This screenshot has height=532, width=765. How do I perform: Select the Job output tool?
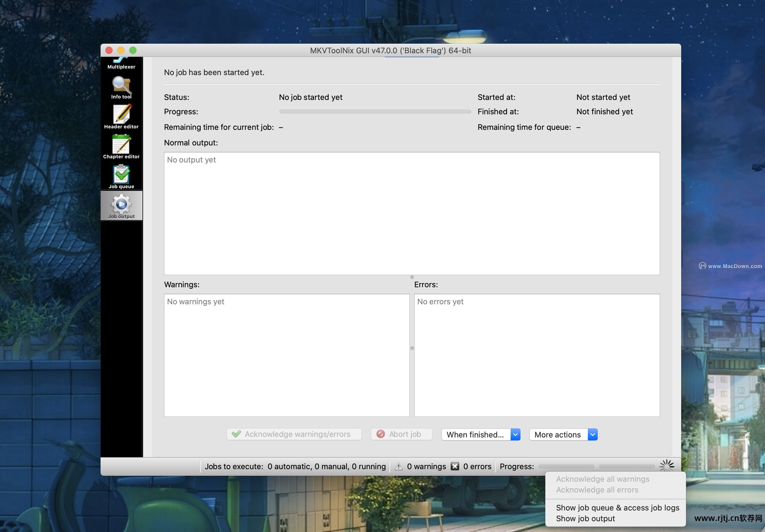click(x=121, y=206)
